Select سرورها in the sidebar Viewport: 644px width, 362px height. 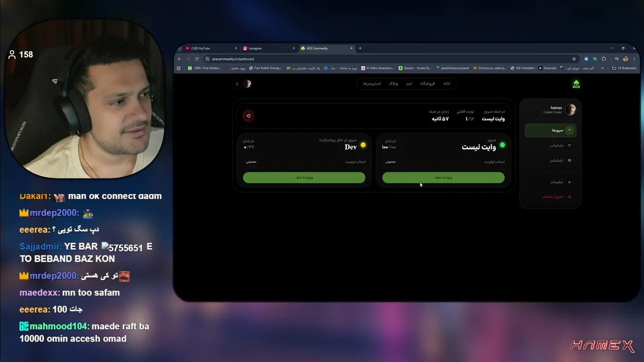point(550,131)
